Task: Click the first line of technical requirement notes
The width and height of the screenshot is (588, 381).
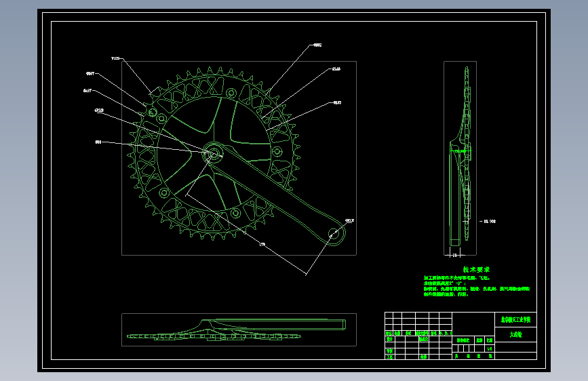Action: (x=456, y=278)
